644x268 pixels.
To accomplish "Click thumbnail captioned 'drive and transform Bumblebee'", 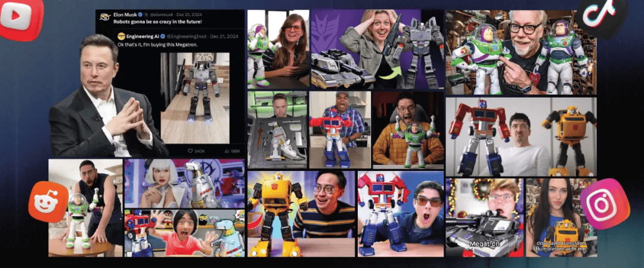I will (x=561, y=217).
